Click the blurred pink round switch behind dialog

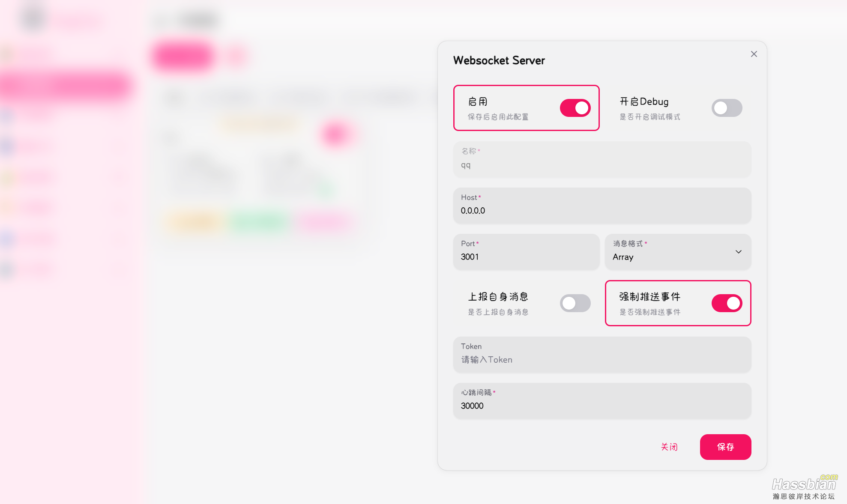coord(335,134)
